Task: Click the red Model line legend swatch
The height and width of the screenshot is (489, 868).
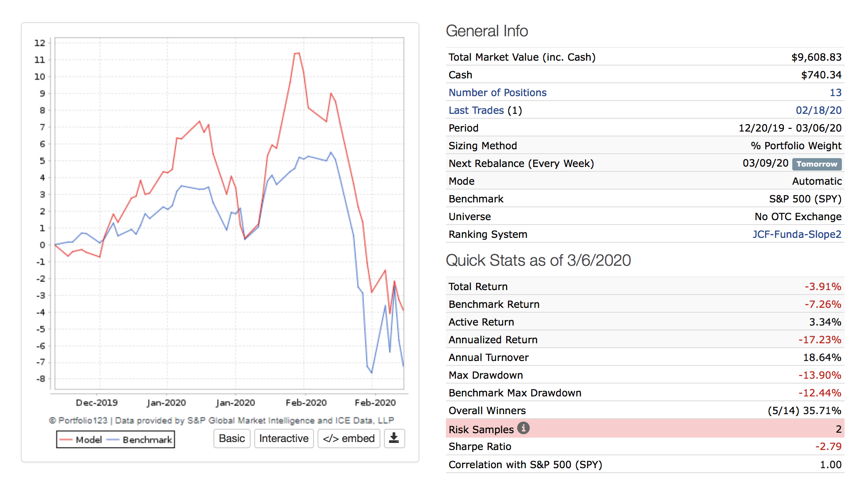Action: coord(66,440)
